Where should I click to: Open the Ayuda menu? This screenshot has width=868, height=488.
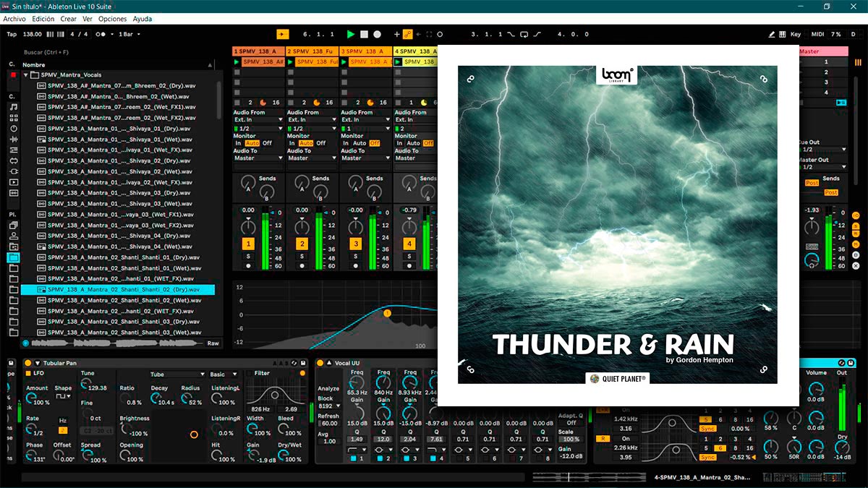(142, 19)
